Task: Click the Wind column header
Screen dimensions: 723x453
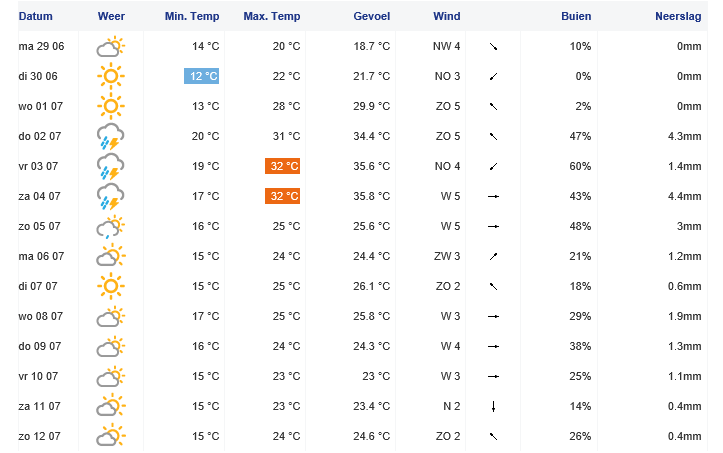Action: click(x=446, y=16)
